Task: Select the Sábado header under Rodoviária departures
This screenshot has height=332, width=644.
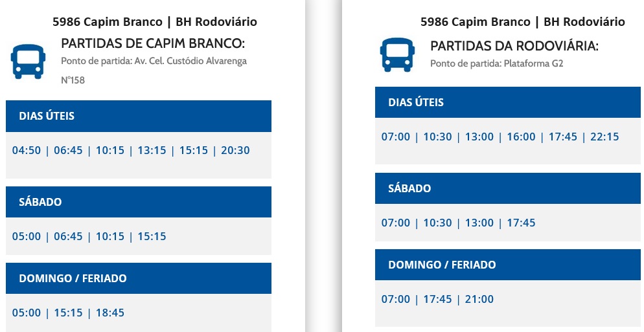Action: pyautogui.click(x=508, y=188)
